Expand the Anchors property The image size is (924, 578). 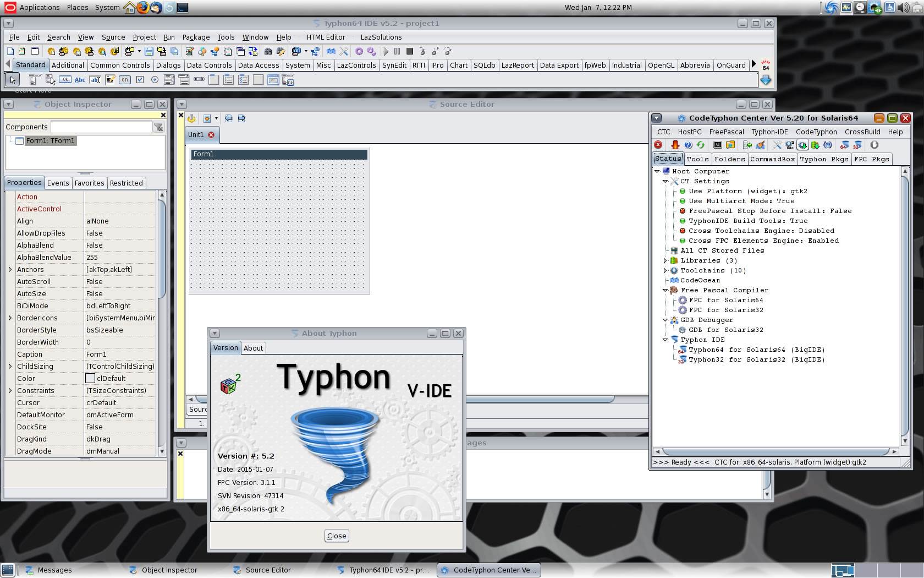coord(10,270)
